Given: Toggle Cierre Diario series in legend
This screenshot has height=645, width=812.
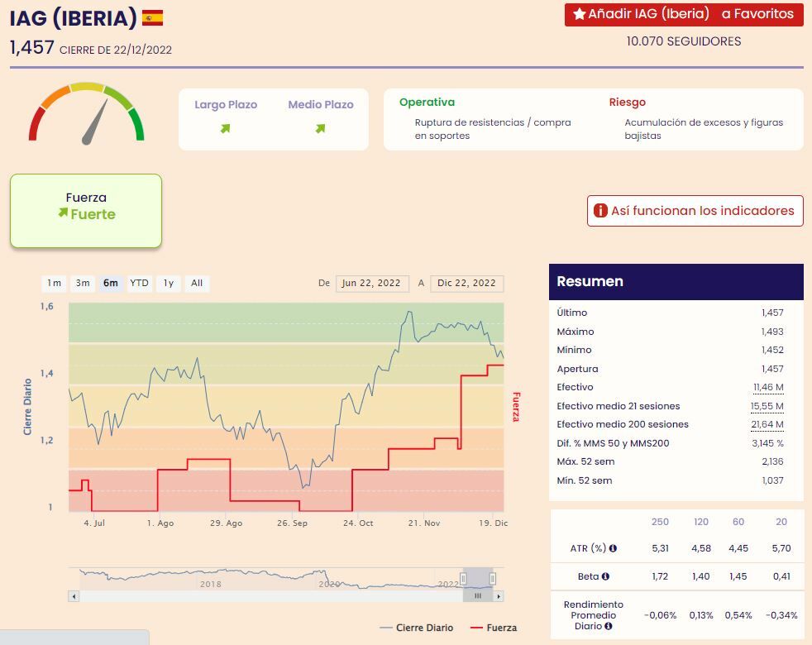Looking at the screenshot, I should [417, 628].
